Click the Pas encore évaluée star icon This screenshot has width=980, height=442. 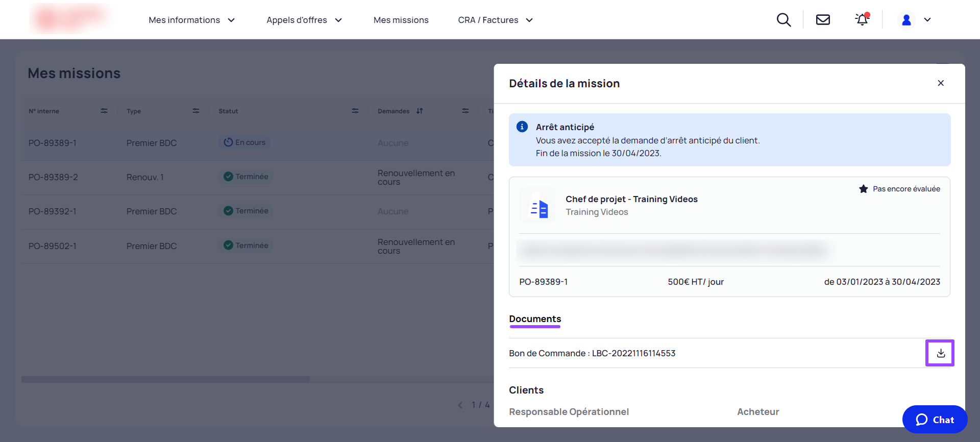click(863, 189)
